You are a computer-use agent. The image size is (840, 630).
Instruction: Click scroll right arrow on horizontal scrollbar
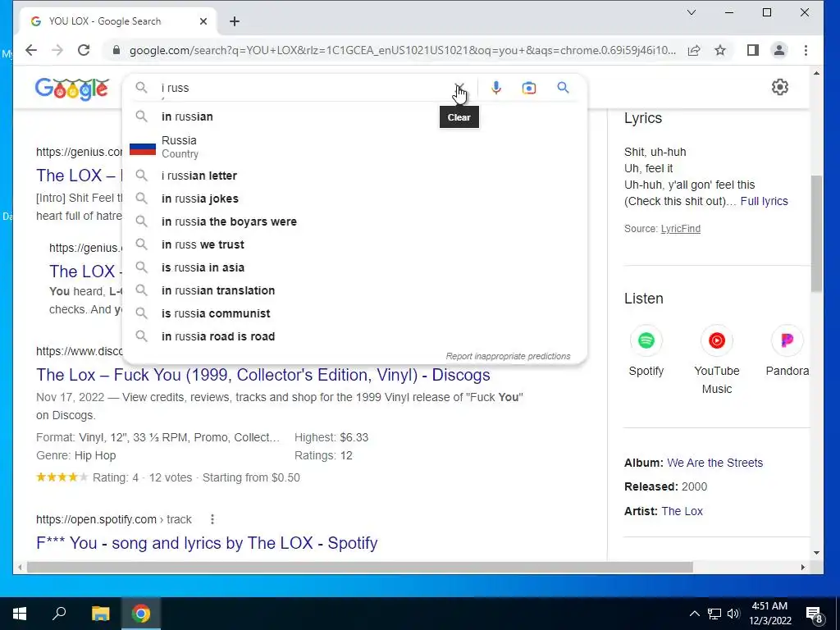click(802, 567)
